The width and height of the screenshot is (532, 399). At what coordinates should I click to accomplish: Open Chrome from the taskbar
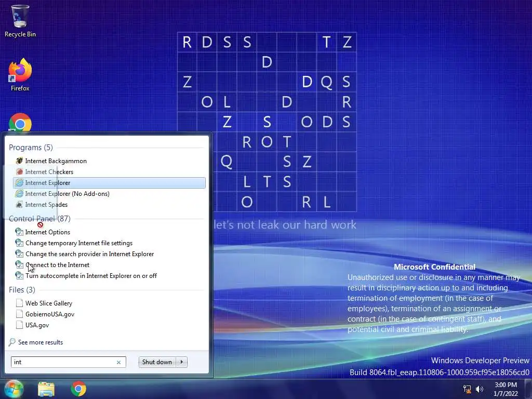(78, 389)
